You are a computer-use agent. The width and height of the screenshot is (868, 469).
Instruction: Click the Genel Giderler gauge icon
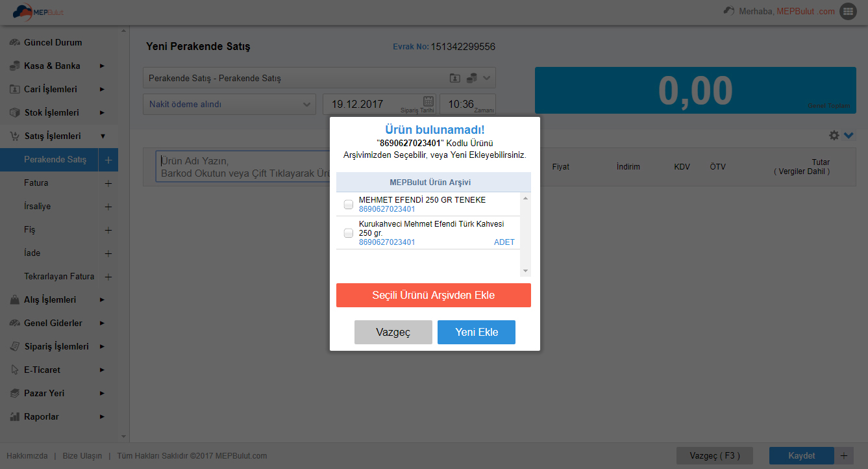pyautogui.click(x=14, y=323)
